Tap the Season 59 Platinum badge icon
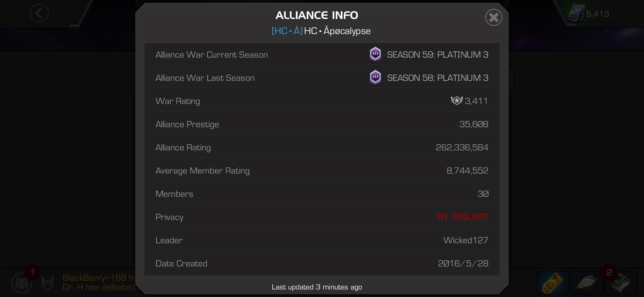 pos(375,54)
